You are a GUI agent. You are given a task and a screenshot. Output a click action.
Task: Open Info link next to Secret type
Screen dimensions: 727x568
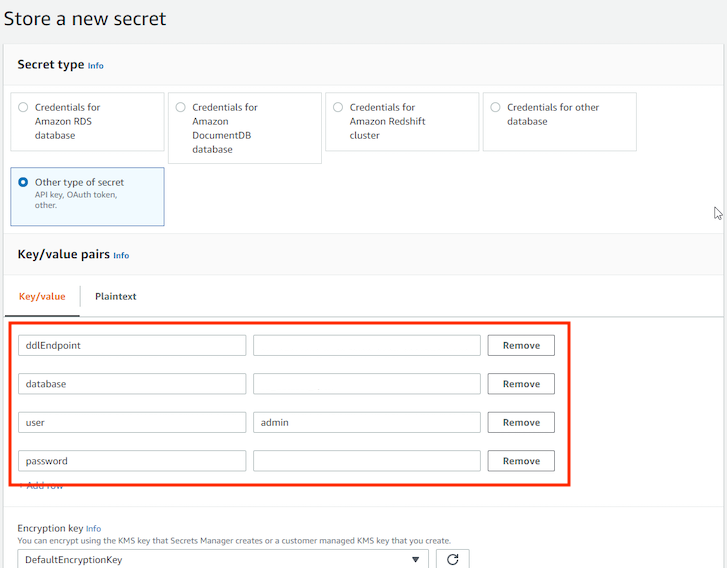(x=95, y=66)
